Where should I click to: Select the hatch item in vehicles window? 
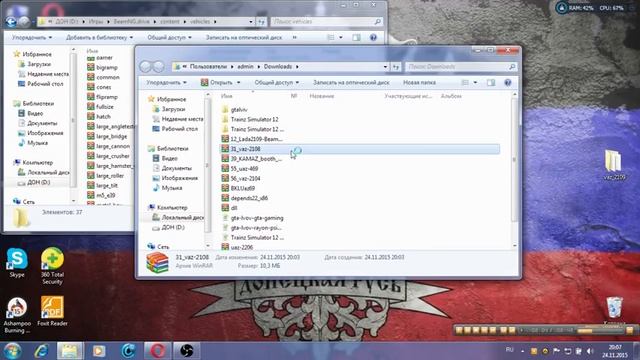tap(99, 117)
